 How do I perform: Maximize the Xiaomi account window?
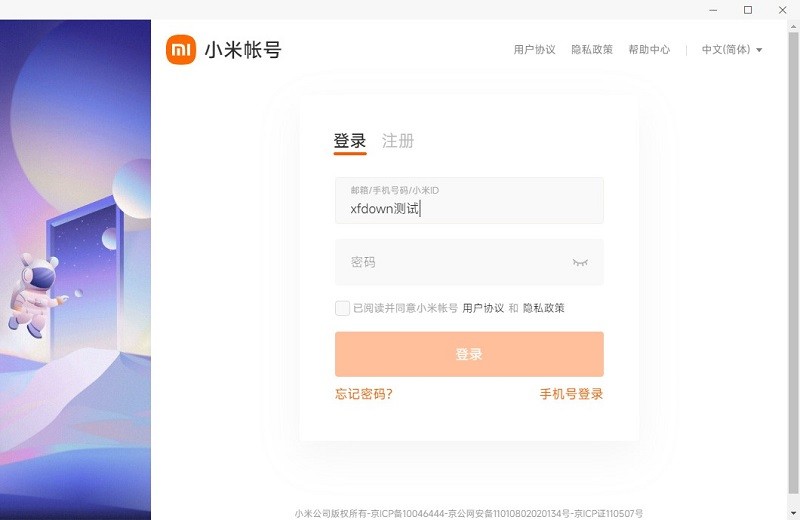(x=748, y=10)
